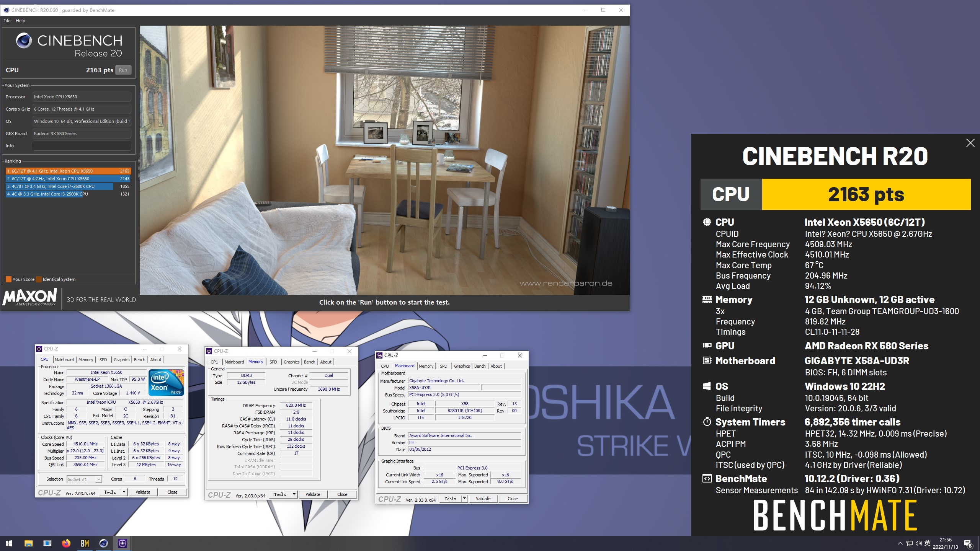Image resolution: width=980 pixels, height=551 pixels.
Task: Click Validate in the Mainboard CPU-Z window
Action: (483, 499)
